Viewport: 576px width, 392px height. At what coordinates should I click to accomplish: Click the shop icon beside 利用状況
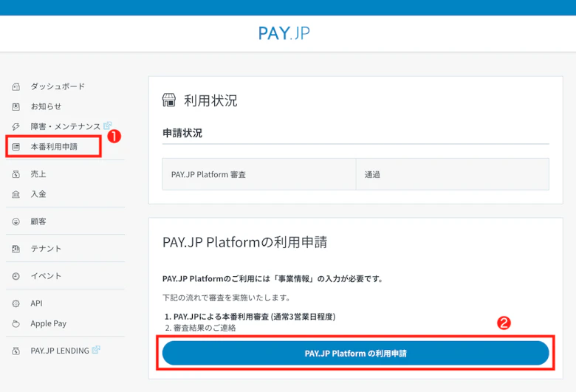pyautogui.click(x=169, y=100)
